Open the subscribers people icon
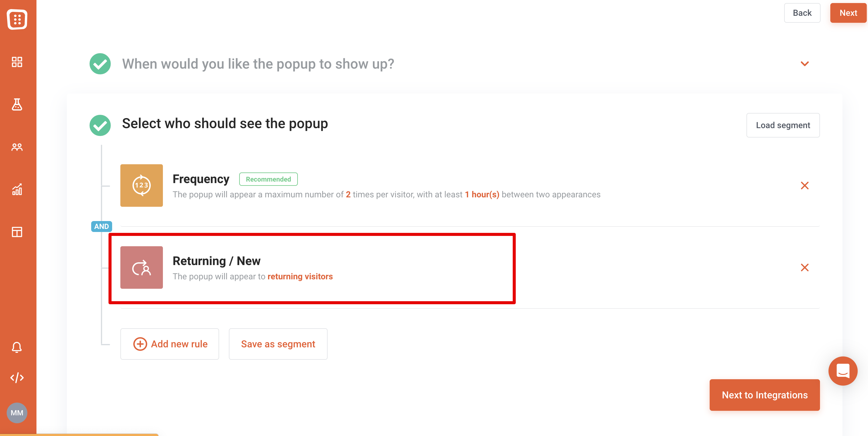This screenshot has height=436, width=868. tap(17, 147)
